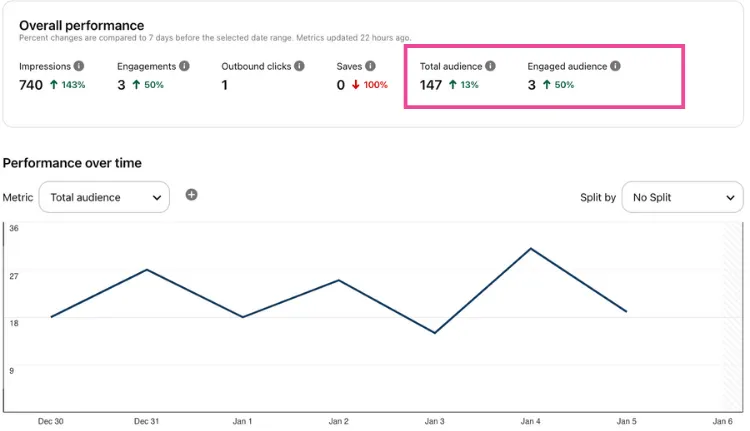Click the Jan 5 x-axis label
750x431 pixels.
point(627,421)
